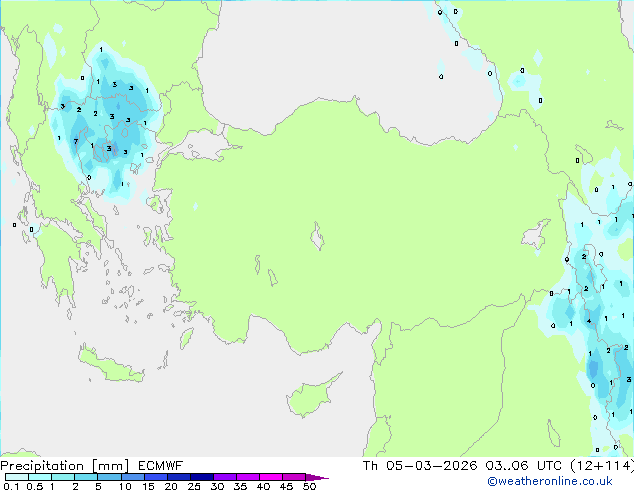
Task: Pick the palest 0.1–0.5 mm legend swatch
Action: coord(17,477)
